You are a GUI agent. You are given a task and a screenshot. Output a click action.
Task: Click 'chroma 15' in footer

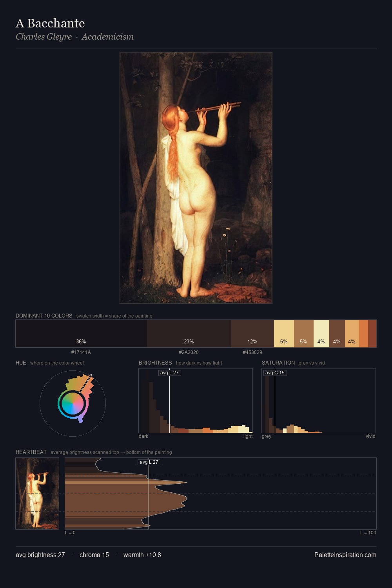coord(94,555)
